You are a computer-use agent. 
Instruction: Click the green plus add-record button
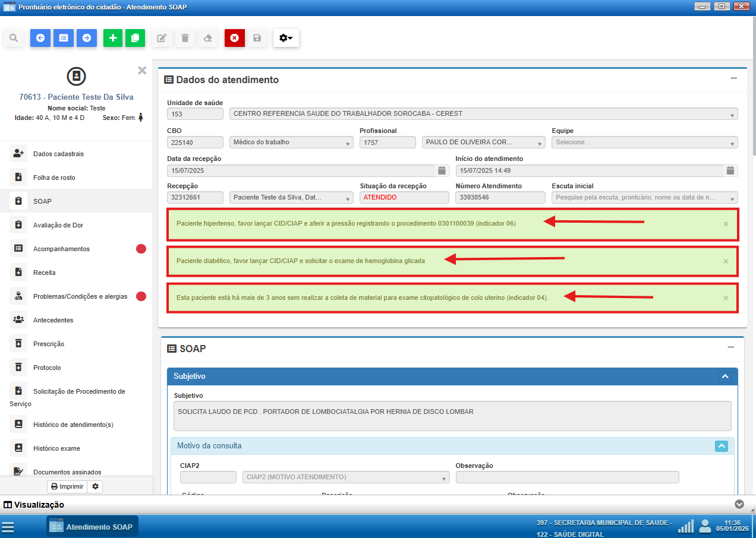[113, 38]
